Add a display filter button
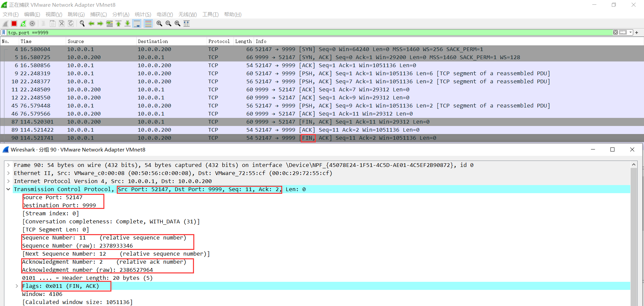The image size is (644, 306). [637, 33]
